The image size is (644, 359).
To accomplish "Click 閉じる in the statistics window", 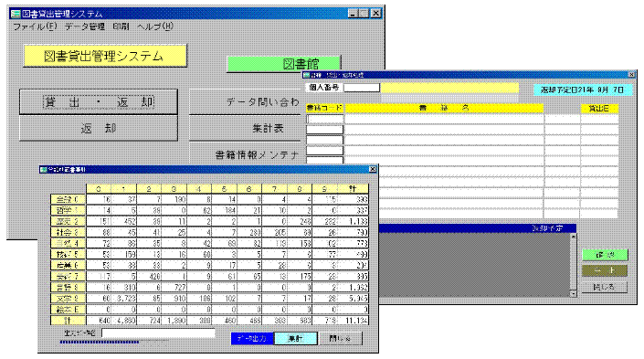I will (341, 339).
